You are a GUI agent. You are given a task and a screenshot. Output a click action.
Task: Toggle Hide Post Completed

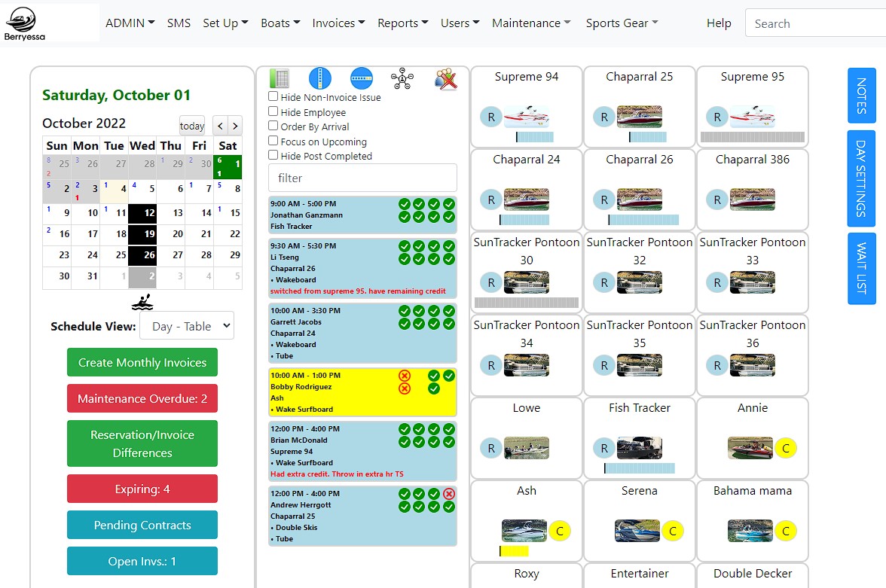(x=274, y=155)
